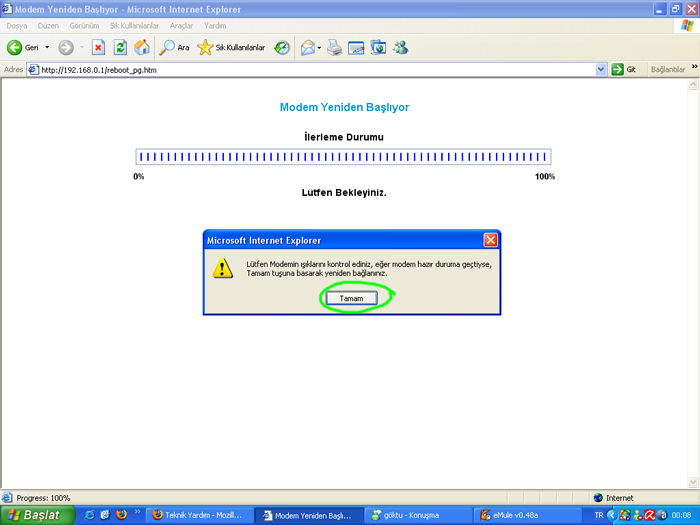Click the Modem Yeniden Başlıyor heading
The height and width of the screenshot is (525, 700).
point(344,107)
